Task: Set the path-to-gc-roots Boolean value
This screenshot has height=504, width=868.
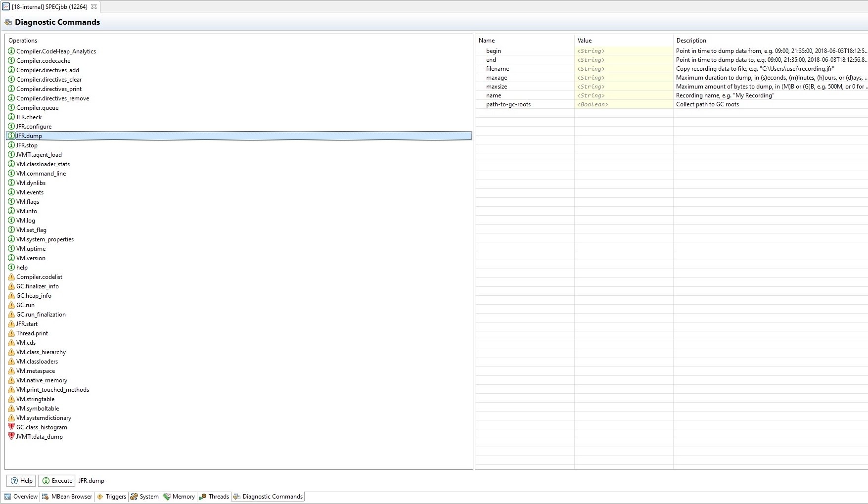Action: [623, 104]
